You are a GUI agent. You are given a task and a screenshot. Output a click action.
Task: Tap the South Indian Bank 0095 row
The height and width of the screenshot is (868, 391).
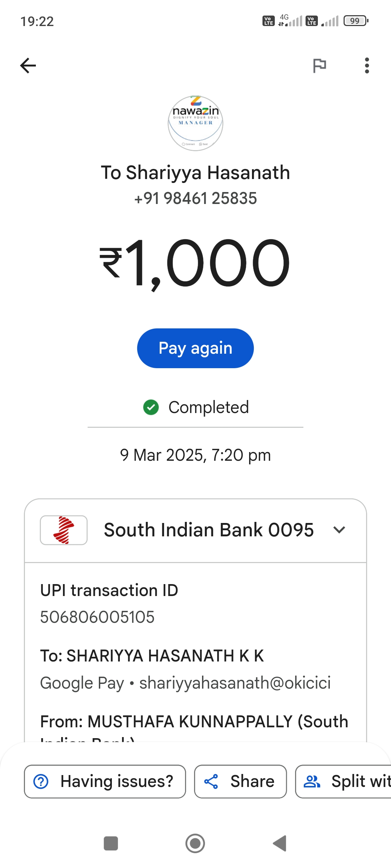[x=209, y=530]
